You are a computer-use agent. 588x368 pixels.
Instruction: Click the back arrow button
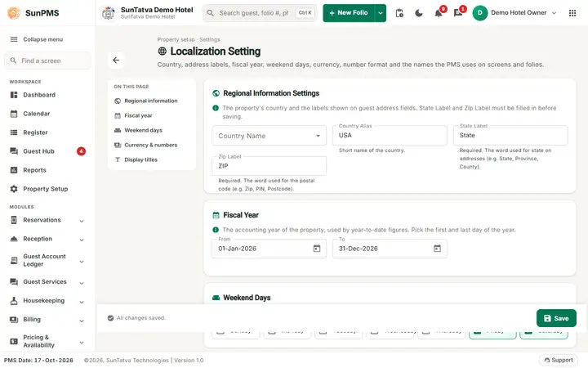(x=116, y=60)
